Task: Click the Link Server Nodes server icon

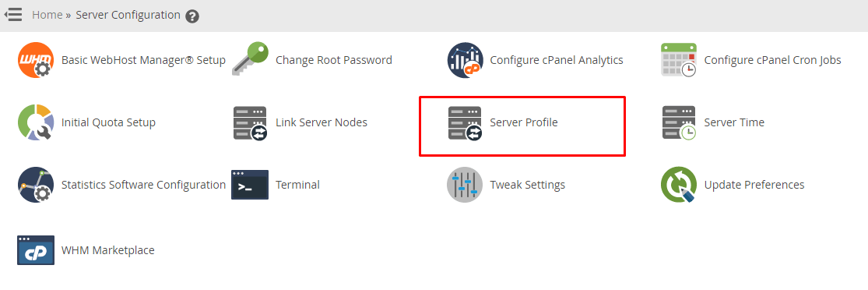Action: [250, 123]
